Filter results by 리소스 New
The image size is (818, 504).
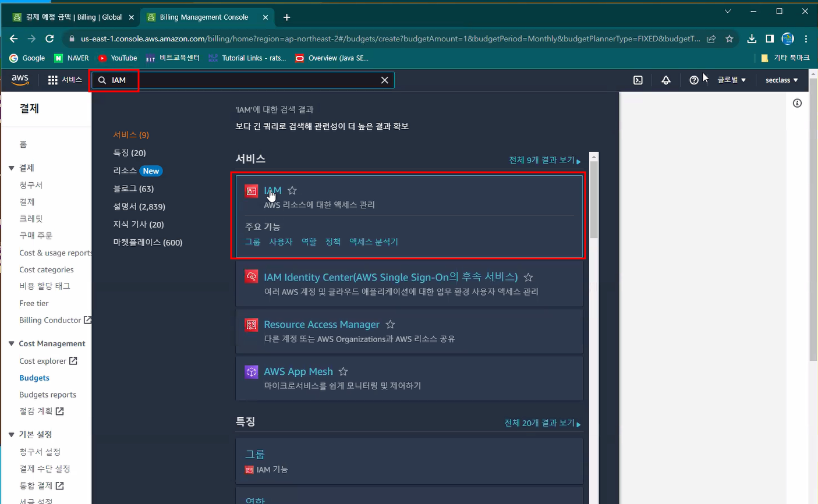[137, 171]
